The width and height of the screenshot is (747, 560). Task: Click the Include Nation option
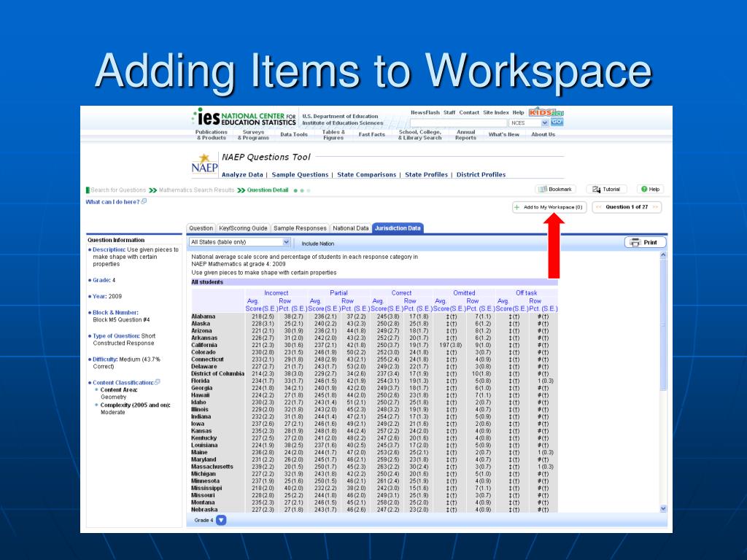[x=318, y=244]
